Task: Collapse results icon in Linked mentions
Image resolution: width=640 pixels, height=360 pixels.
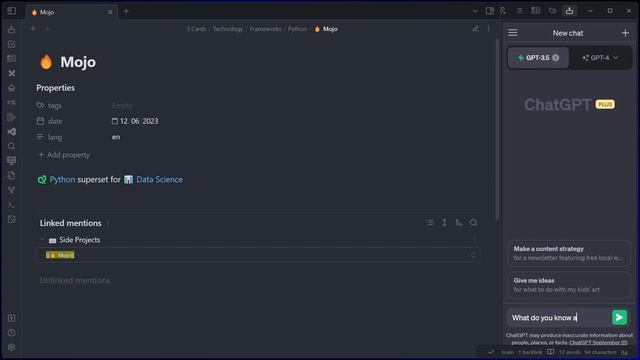Action: pos(430,222)
